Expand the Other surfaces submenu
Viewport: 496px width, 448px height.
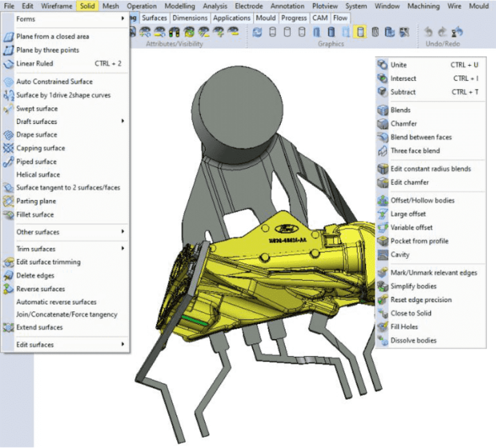coord(65,232)
